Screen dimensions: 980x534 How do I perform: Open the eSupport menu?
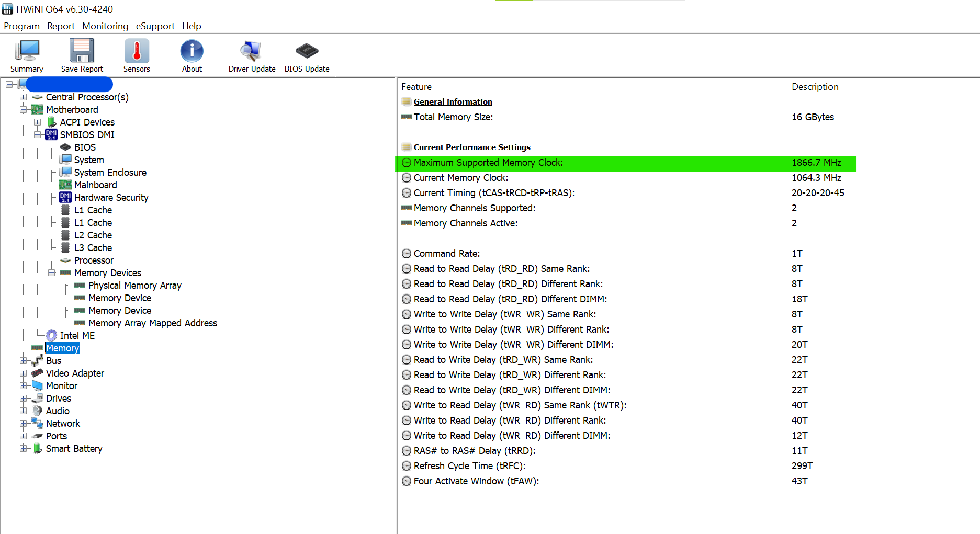point(155,26)
